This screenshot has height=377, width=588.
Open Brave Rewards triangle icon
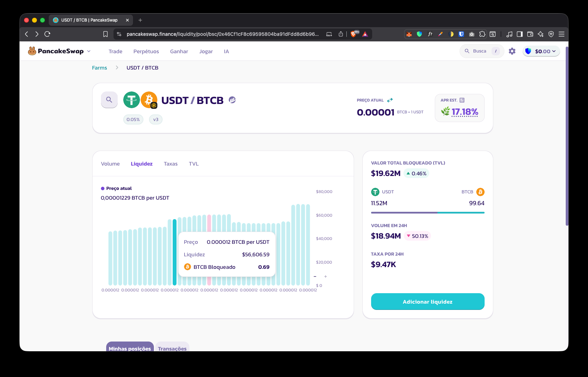point(365,34)
